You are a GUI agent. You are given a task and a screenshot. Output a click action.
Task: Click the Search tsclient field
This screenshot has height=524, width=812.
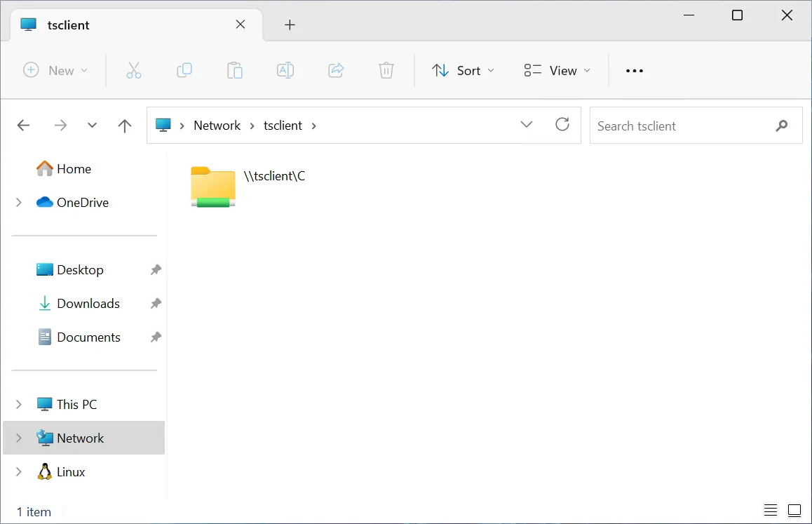coord(680,126)
